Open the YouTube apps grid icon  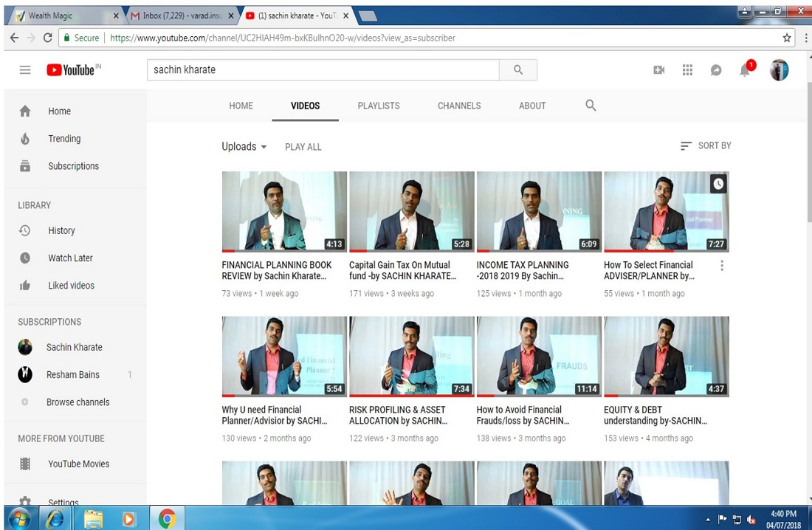687,70
